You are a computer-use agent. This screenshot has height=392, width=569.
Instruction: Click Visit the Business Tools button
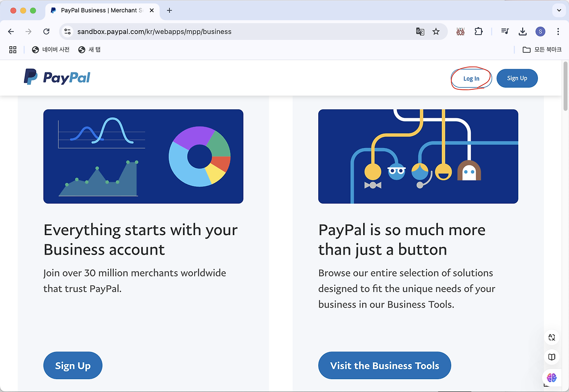point(385,365)
